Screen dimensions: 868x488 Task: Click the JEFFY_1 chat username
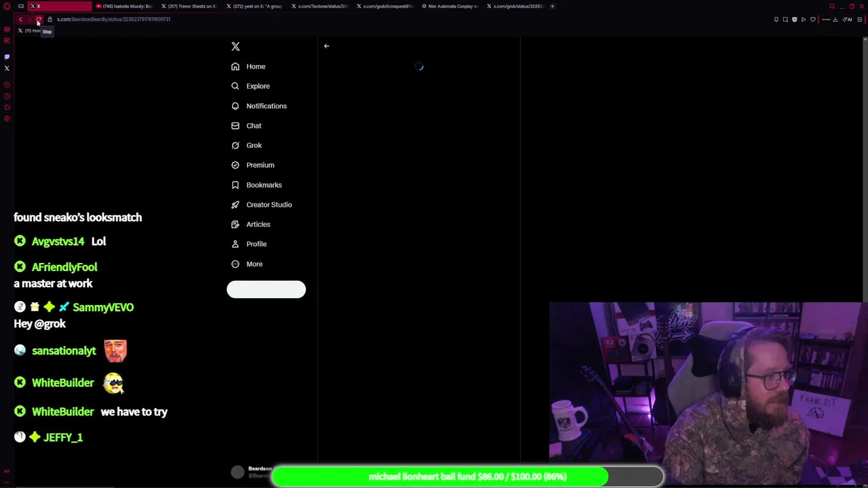click(x=63, y=437)
